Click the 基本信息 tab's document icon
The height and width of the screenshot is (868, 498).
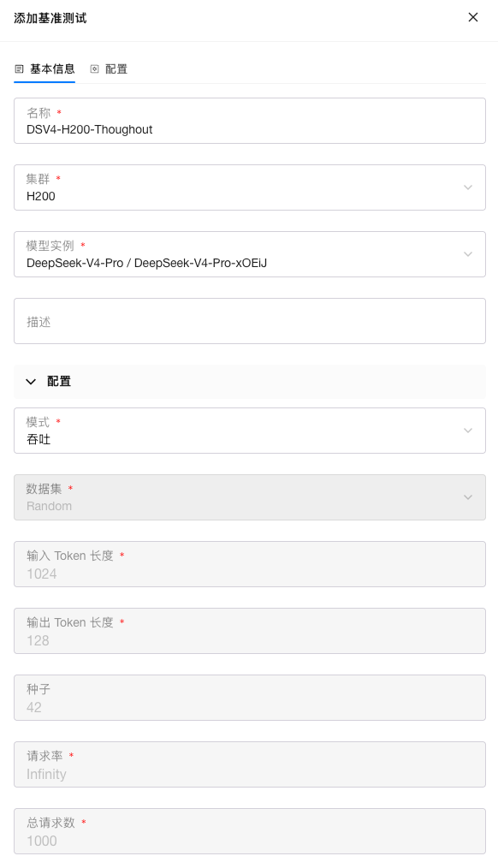pyautogui.click(x=20, y=69)
